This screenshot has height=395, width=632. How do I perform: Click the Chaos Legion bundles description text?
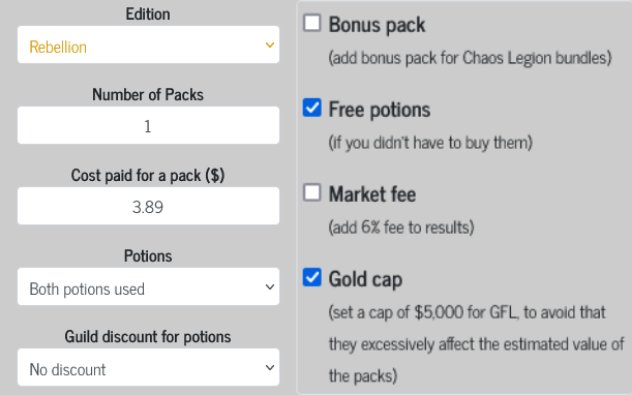[x=470, y=58]
